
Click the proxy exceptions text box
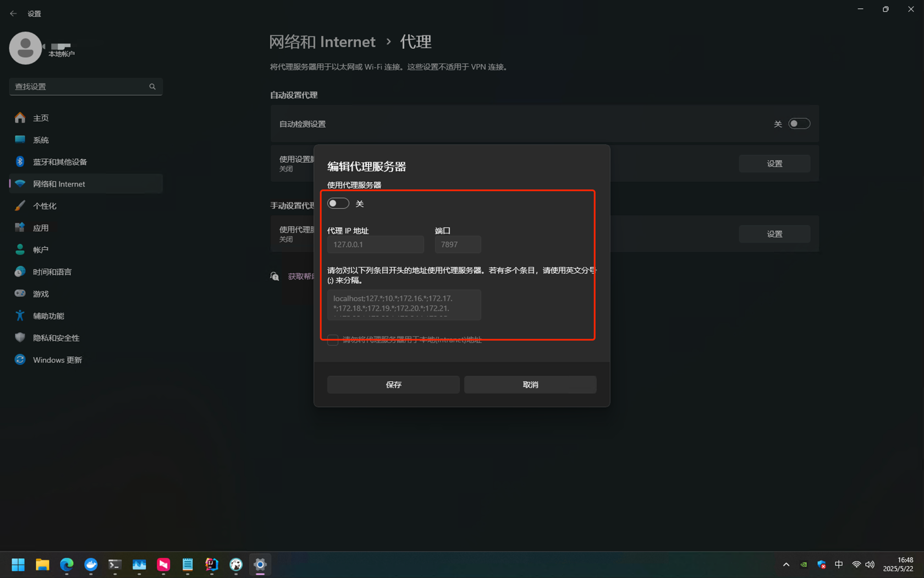tap(404, 304)
